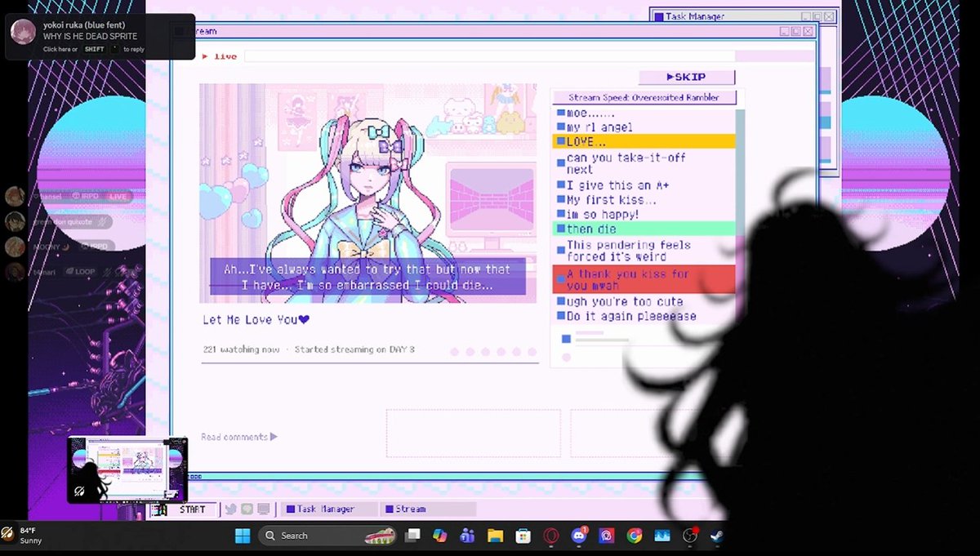Viewport: 980px width, 556px height.
Task: Open Google Chrome from the taskbar
Action: [x=635, y=536]
